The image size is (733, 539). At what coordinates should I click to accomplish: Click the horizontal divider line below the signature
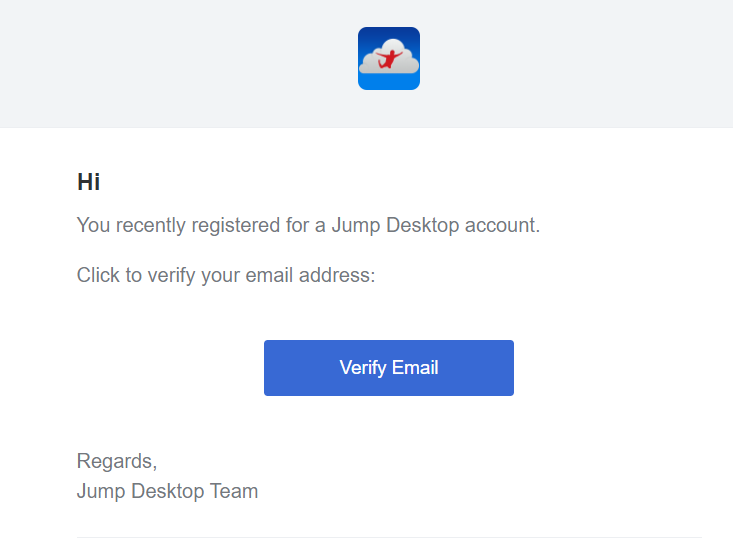click(x=389, y=537)
